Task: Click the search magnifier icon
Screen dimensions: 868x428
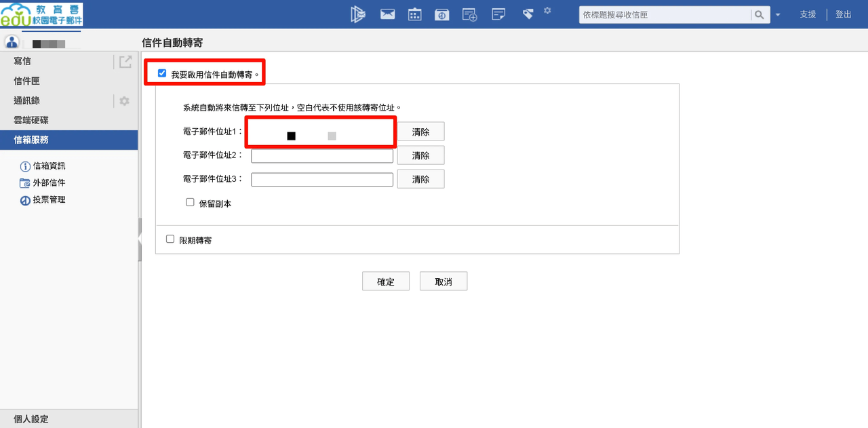Action: click(x=759, y=14)
